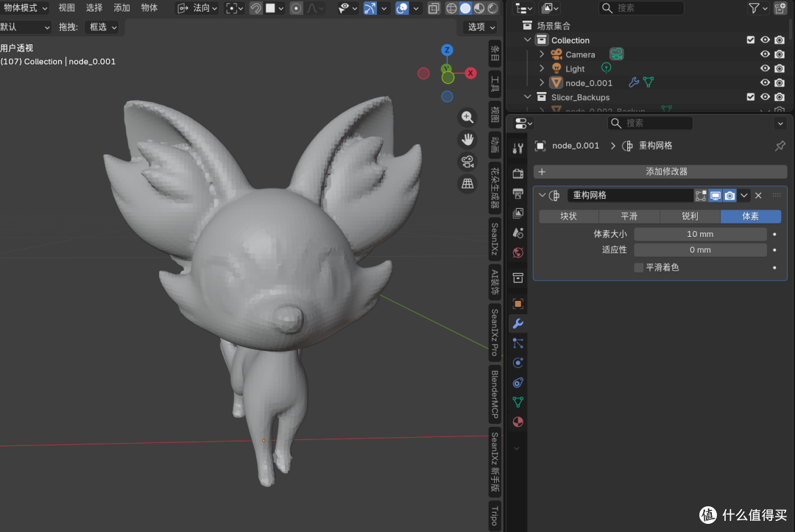
Task: Open the 视图 menu
Action: click(x=66, y=7)
